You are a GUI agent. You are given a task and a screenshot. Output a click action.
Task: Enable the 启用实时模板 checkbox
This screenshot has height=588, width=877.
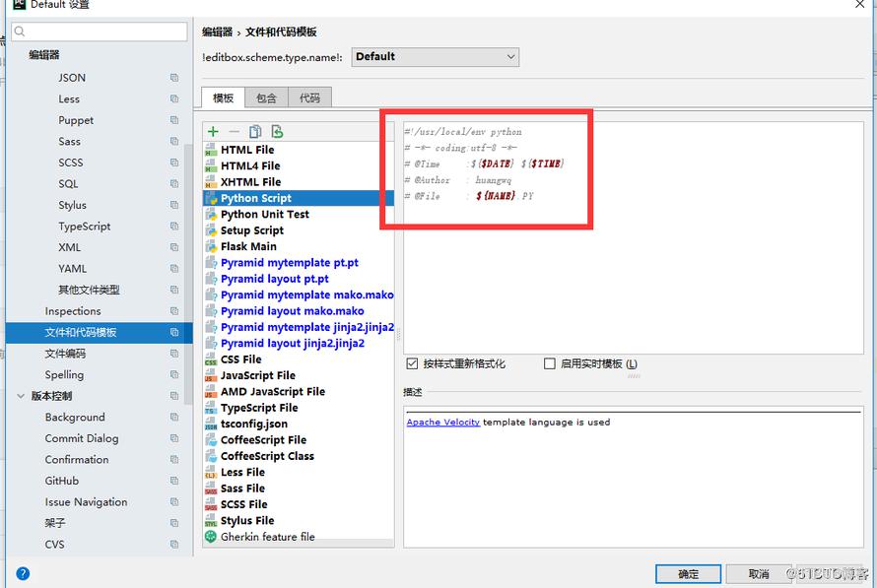pyautogui.click(x=550, y=363)
